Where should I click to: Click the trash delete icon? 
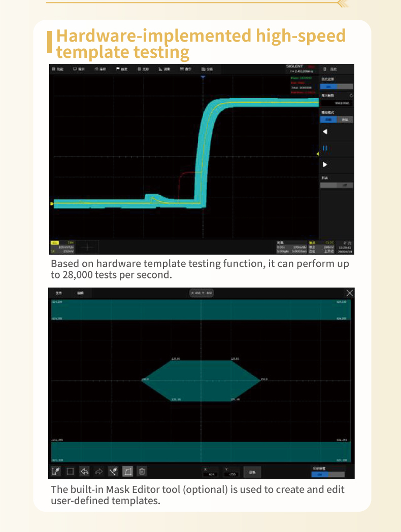click(x=143, y=471)
